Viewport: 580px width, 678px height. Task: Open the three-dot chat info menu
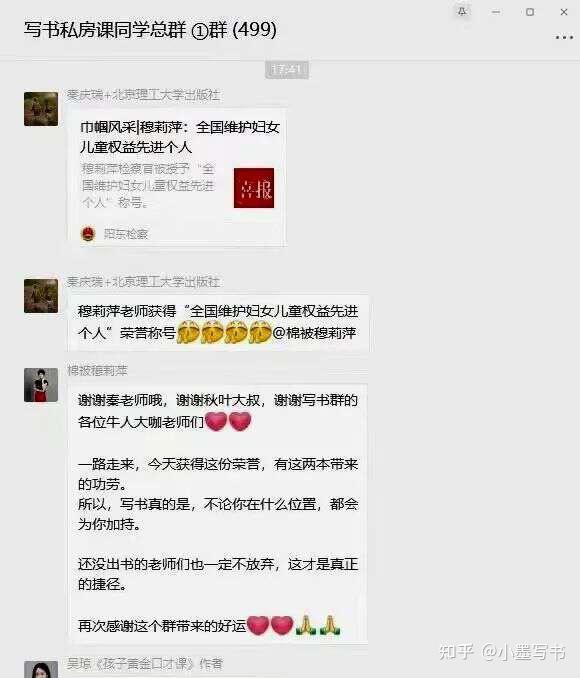click(x=564, y=38)
